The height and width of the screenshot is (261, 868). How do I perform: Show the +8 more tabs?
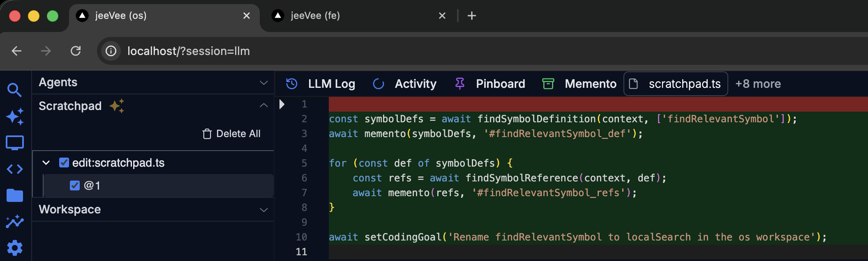click(x=758, y=84)
